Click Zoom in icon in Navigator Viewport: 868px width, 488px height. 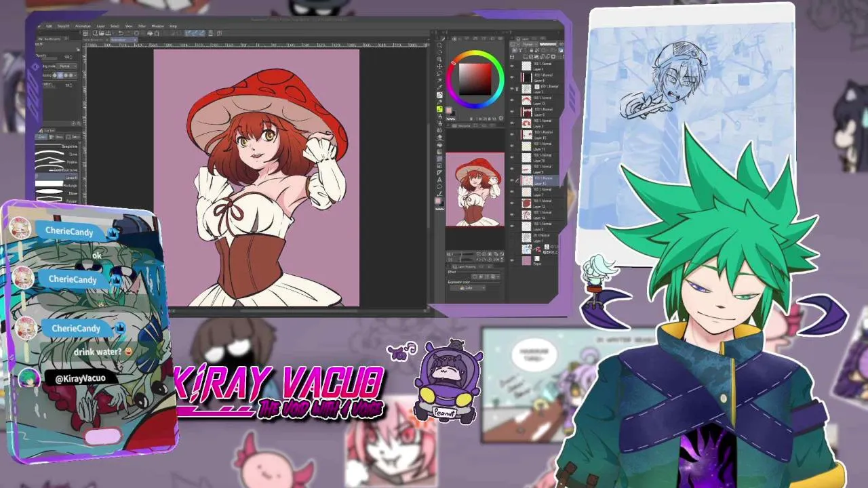[484, 254]
